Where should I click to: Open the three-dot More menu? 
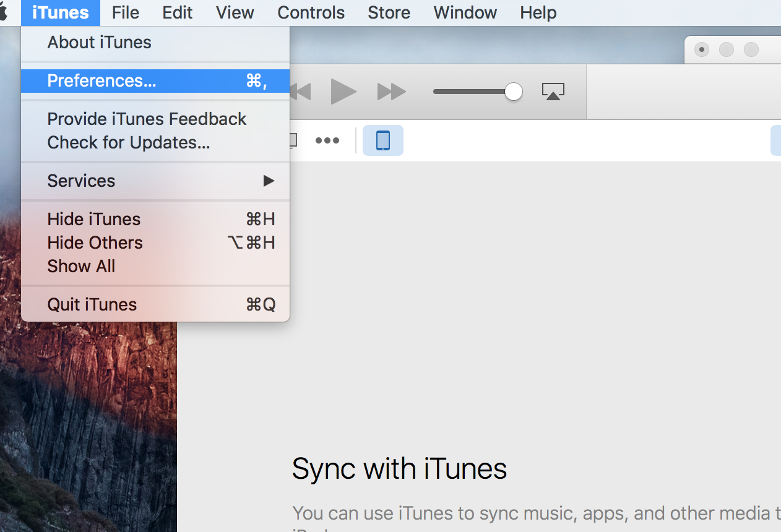[x=327, y=140]
